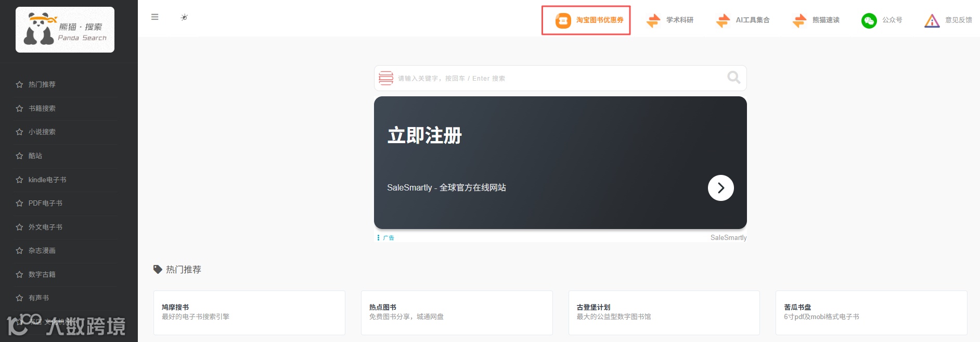Click the star icon beside 外文电子书
Image resolution: width=980 pixels, height=342 pixels.
coord(19,227)
